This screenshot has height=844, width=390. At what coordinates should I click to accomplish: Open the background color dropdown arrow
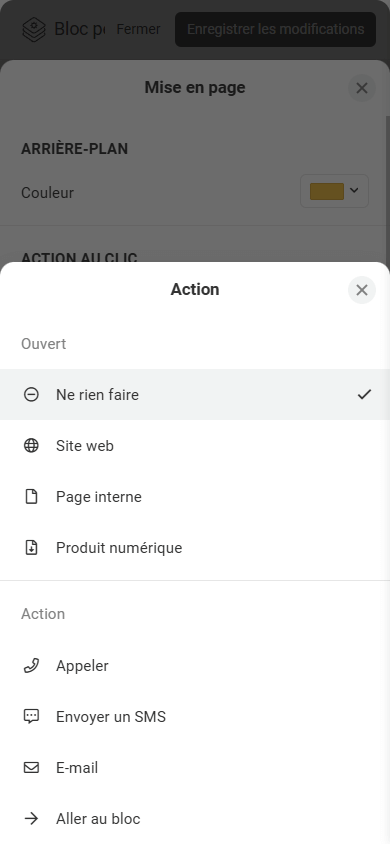(354, 191)
